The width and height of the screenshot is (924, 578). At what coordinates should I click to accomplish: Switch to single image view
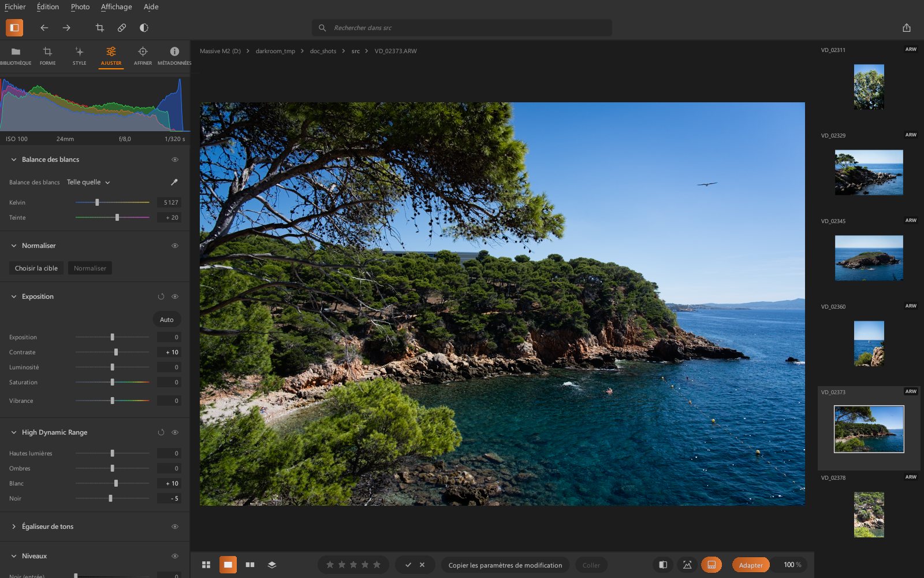tap(228, 565)
